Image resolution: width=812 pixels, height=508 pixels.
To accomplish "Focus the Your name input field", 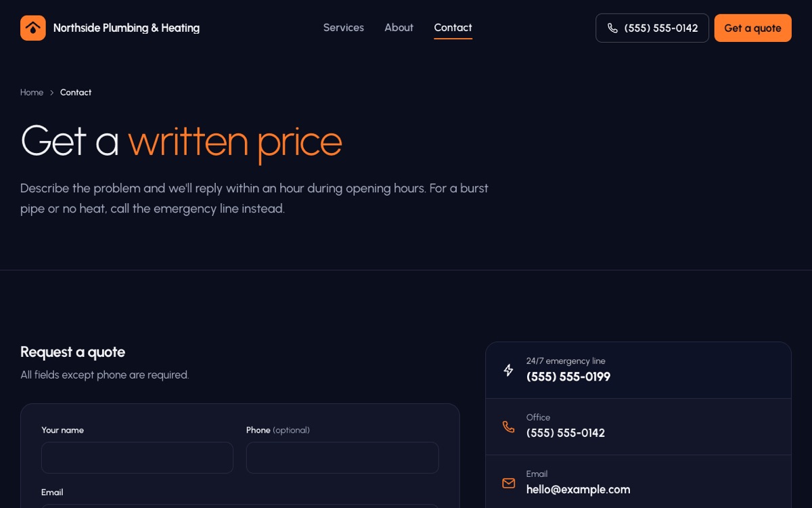I will pos(137,458).
